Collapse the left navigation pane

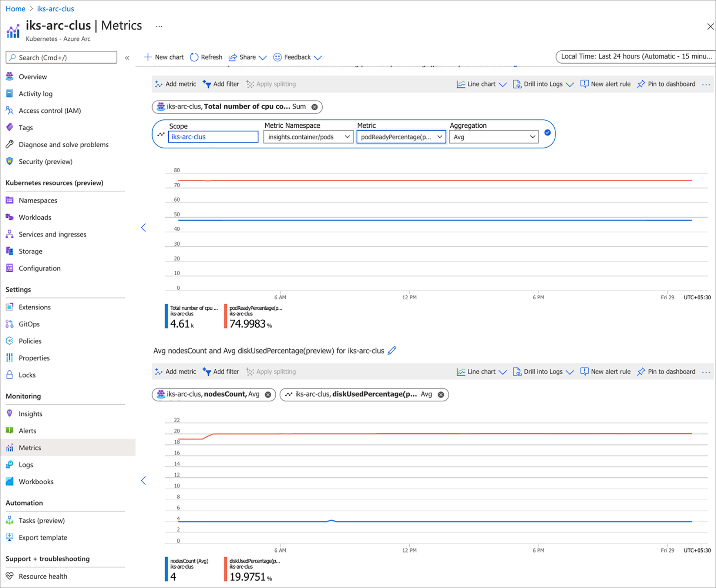click(127, 57)
